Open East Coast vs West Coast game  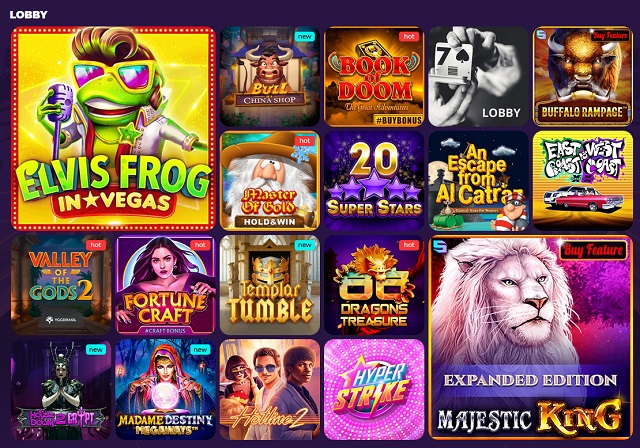pos(583,181)
